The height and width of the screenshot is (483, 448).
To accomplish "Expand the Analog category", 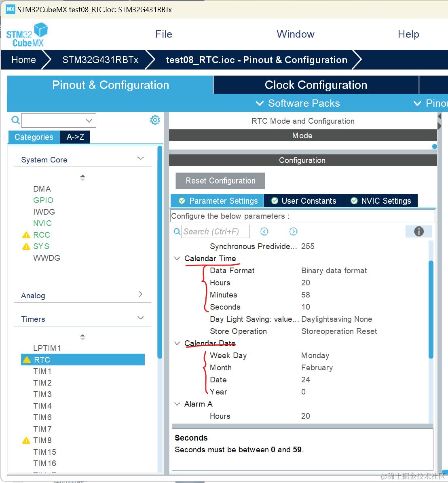I will pyautogui.click(x=140, y=294).
